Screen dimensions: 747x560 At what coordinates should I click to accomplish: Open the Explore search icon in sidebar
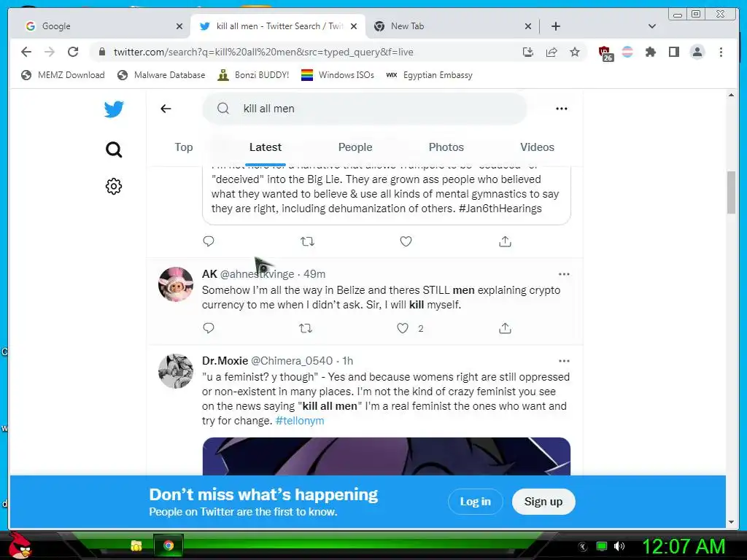(x=114, y=149)
